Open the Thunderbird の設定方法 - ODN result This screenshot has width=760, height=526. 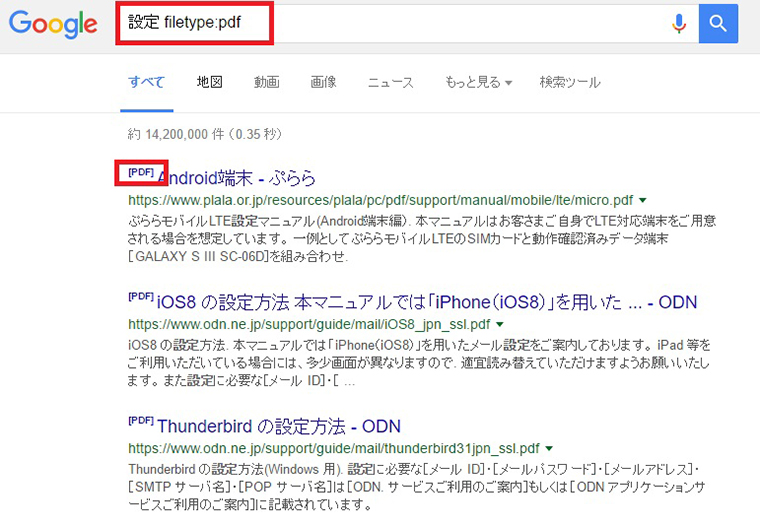(x=279, y=426)
